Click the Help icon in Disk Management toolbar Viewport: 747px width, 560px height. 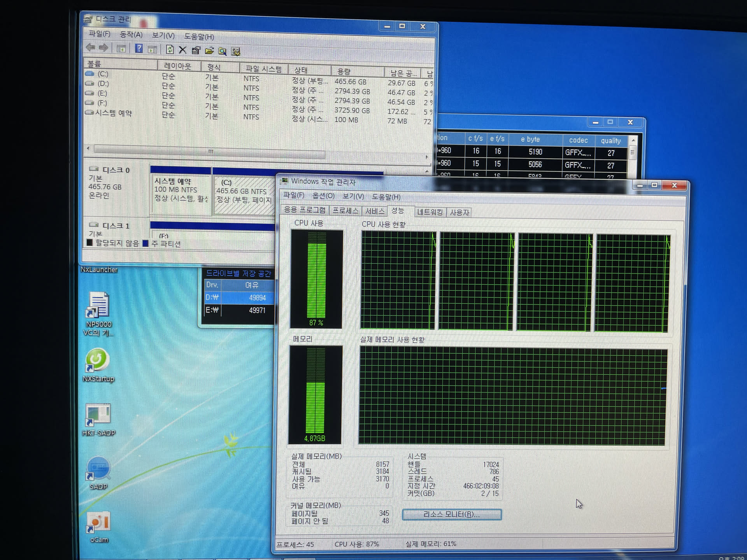139,49
